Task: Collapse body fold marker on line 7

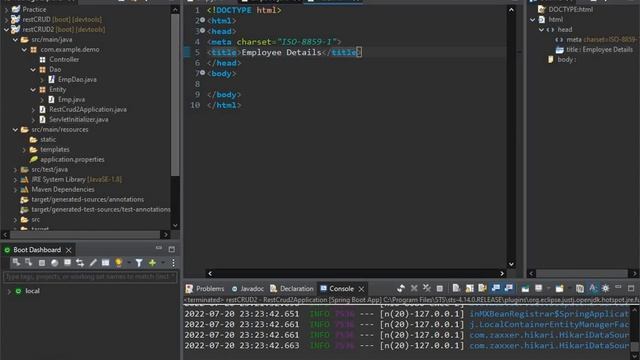Action: [202, 73]
